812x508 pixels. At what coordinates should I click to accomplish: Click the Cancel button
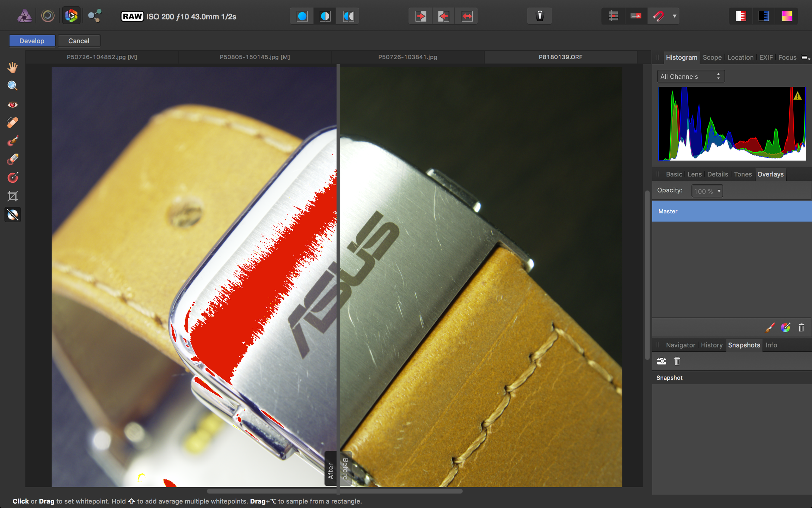[x=79, y=41]
